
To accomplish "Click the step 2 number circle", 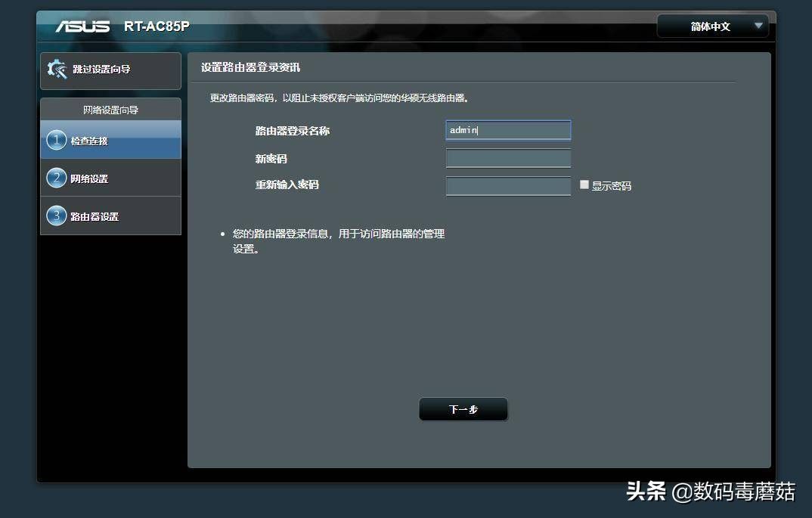I will [57, 178].
